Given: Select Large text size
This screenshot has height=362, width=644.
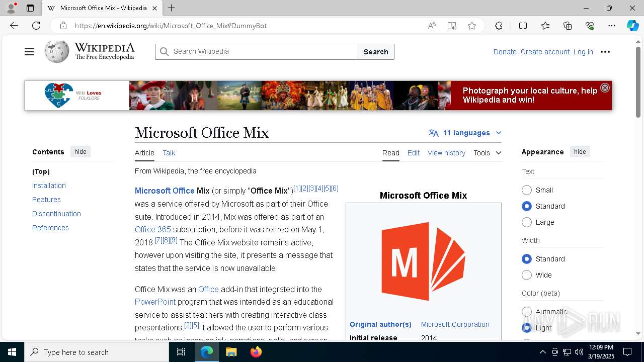Looking at the screenshot, I should pos(527,222).
